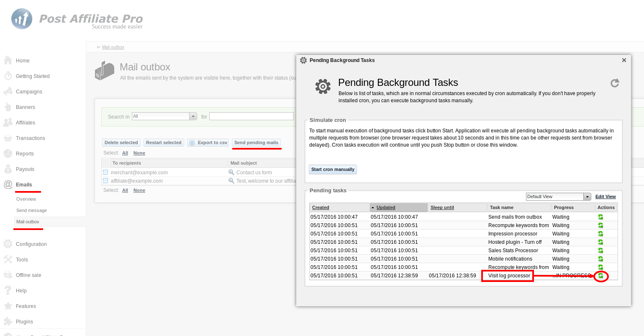Image resolution: width=644 pixels, height=336 pixels.
Task: Open Configuration in the sidebar
Action: click(31, 244)
